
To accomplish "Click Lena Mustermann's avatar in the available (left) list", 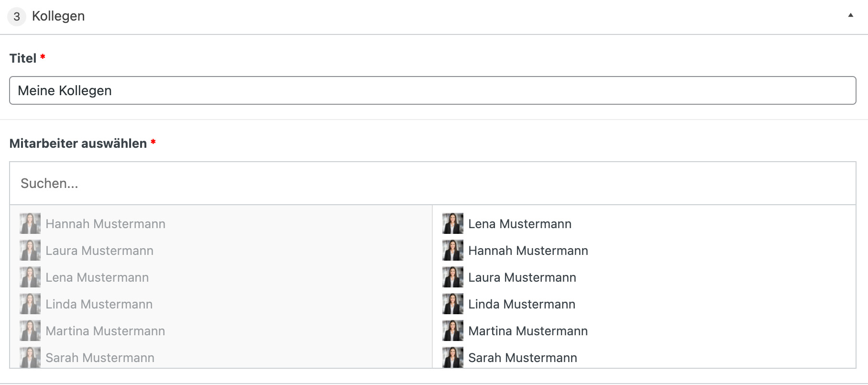I will coord(30,277).
